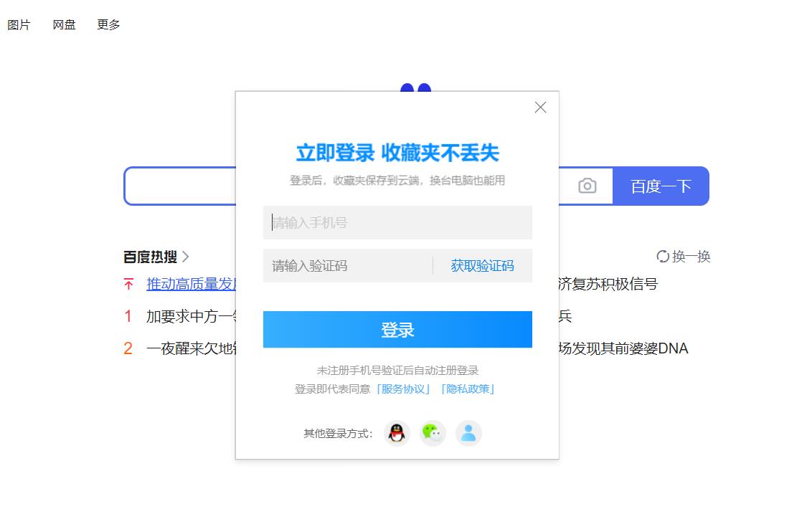This screenshot has width=812, height=509.
Task: Click the 百度一下 search button
Action: click(x=661, y=186)
